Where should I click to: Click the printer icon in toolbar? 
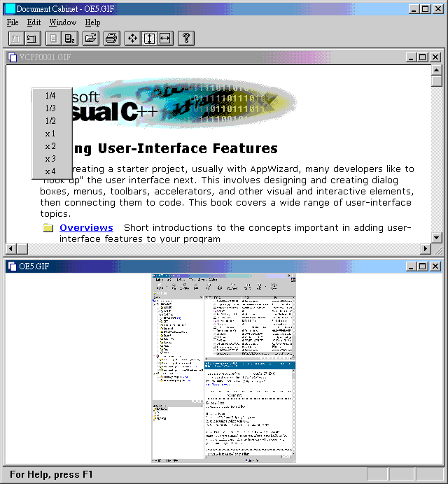[x=111, y=38]
